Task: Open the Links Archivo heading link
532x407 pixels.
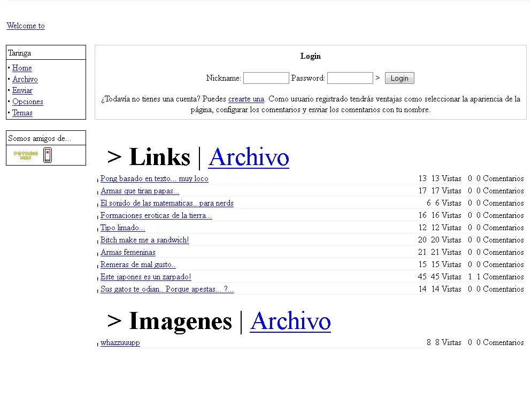Action: (x=249, y=157)
